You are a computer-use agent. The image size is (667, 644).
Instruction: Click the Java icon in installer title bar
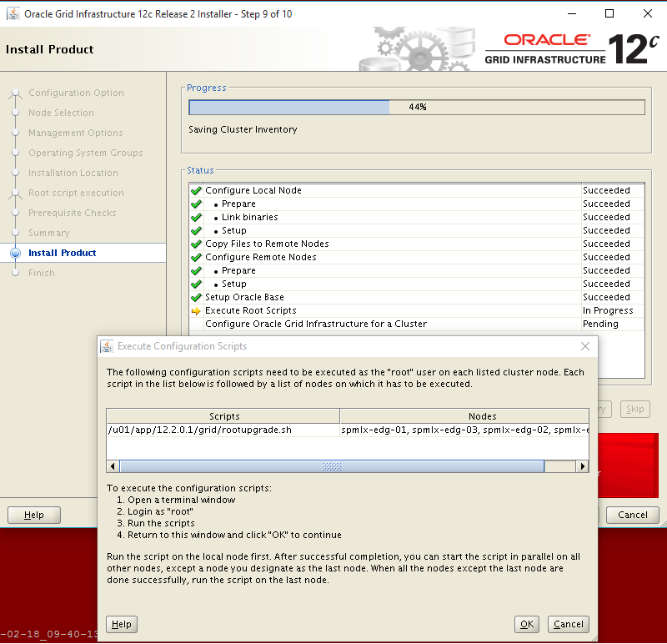pos(13,14)
